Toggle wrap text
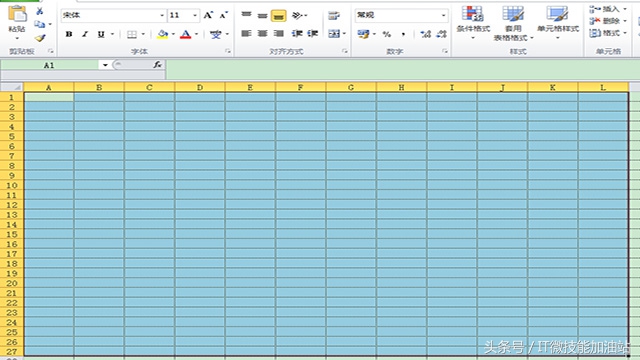 (333, 16)
